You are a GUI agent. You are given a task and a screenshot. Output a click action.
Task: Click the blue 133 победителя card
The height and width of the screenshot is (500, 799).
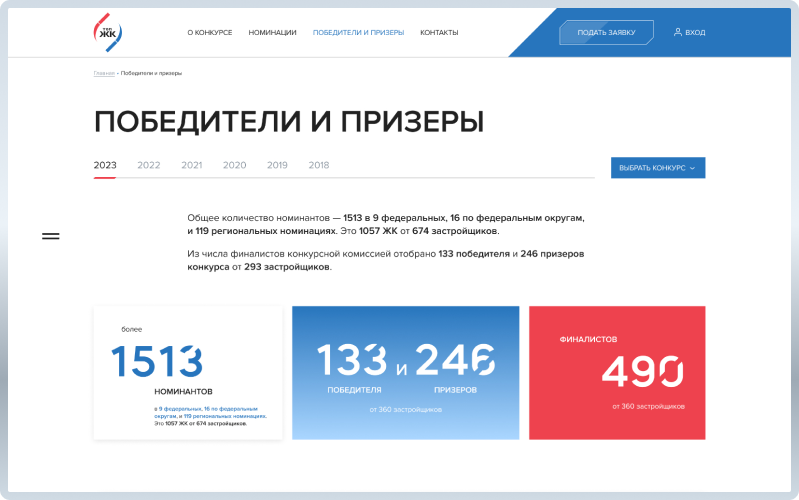click(x=405, y=372)
